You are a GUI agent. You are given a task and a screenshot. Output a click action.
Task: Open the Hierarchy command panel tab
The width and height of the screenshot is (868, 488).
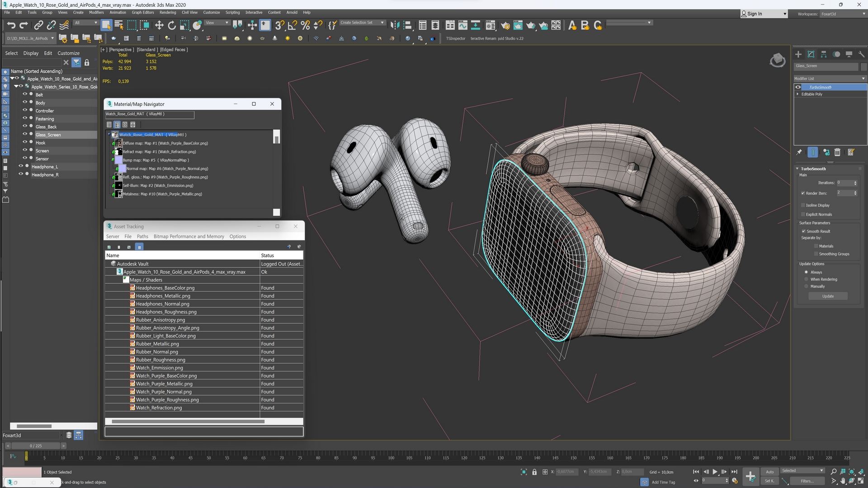[x=824, y=54]
